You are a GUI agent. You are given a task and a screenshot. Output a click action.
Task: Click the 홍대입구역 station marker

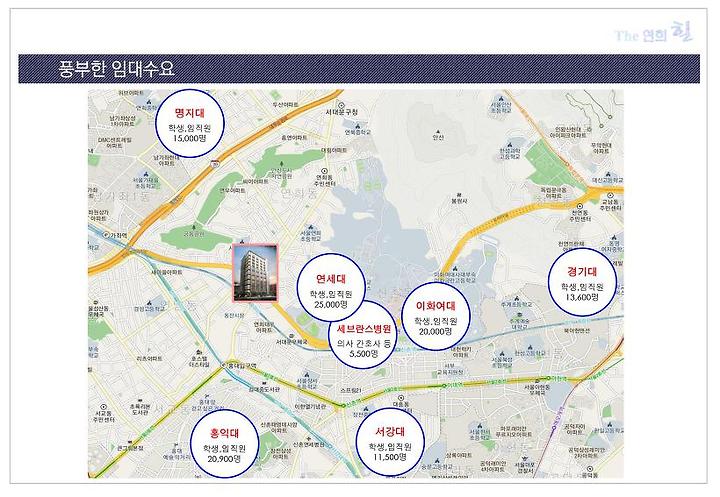(238, 365)
